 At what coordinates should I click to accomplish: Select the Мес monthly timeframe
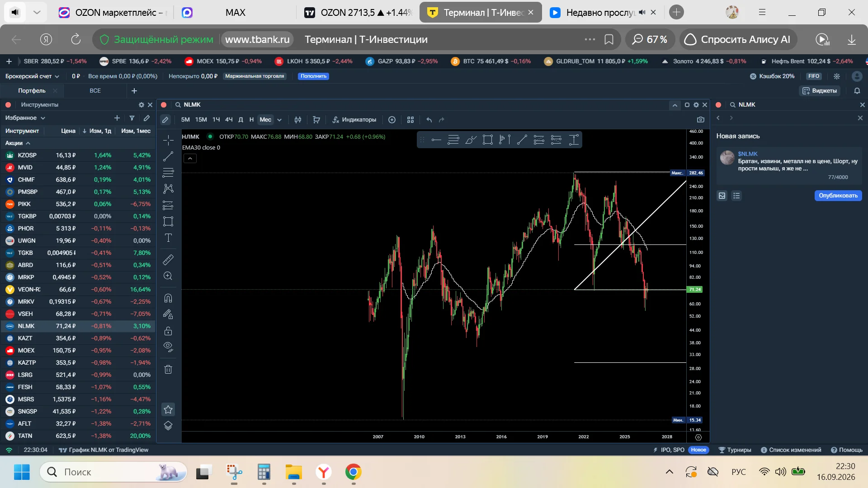(265, 120)
